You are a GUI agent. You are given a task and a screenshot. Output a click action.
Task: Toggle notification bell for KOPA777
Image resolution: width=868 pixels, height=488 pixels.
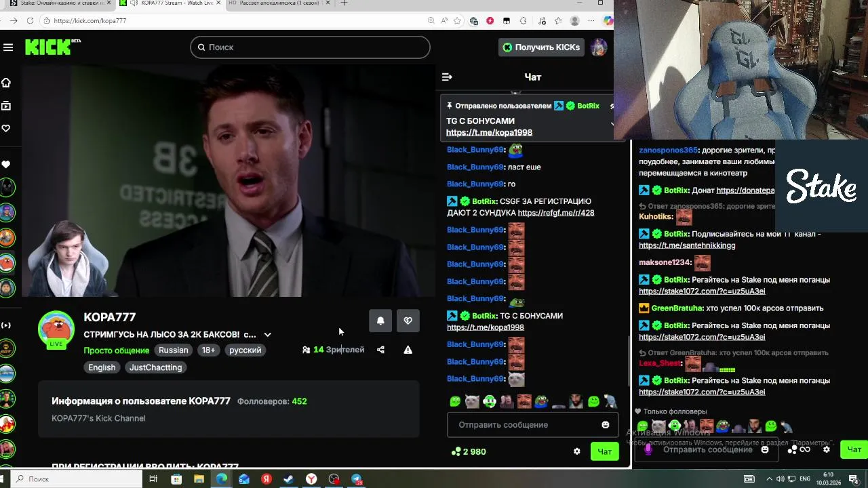[x=380, y=321]
